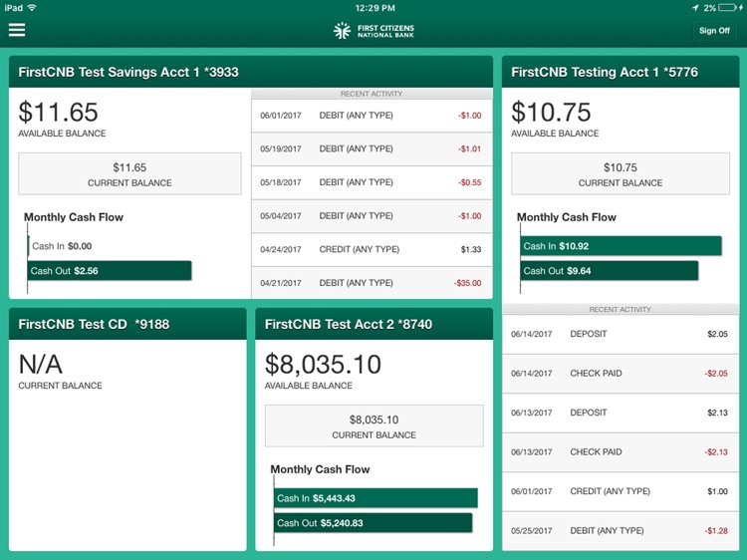This screenshot has width=747, height=560.
Task: Click the Cash In $5,443.43 bar
Action: pyautogui.click(x=375, y=498)
